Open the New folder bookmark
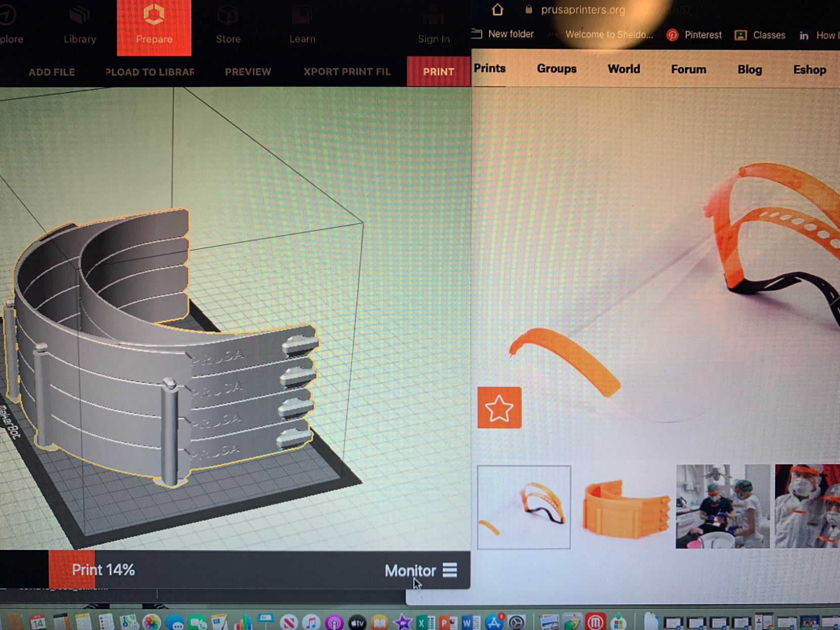840x630 pixels. tap(502, 34)
